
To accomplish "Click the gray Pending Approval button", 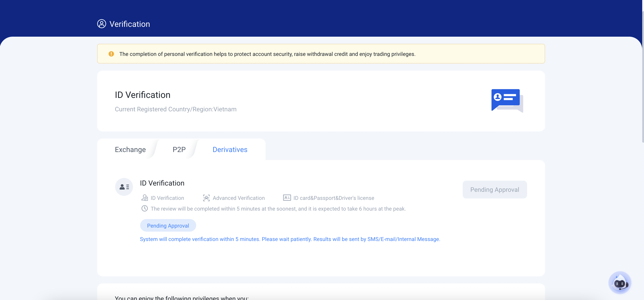I will click(494, 190).
